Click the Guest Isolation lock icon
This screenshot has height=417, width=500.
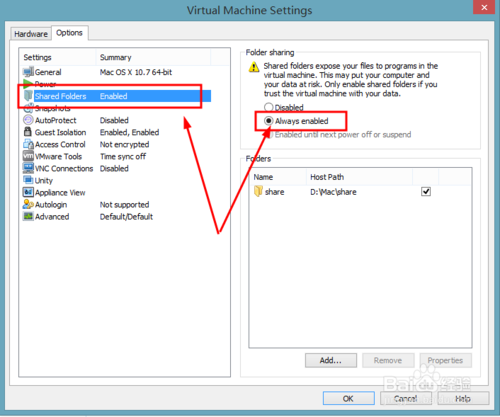tap(28, 132)
